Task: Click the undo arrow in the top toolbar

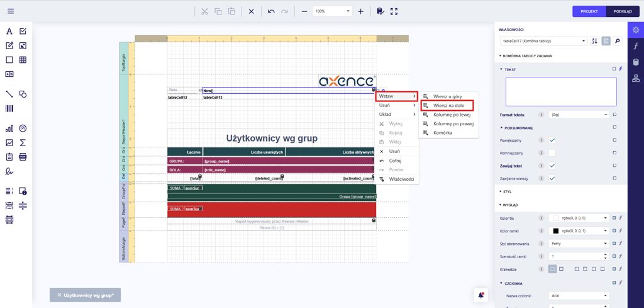Action: click(x=271, y=11)
